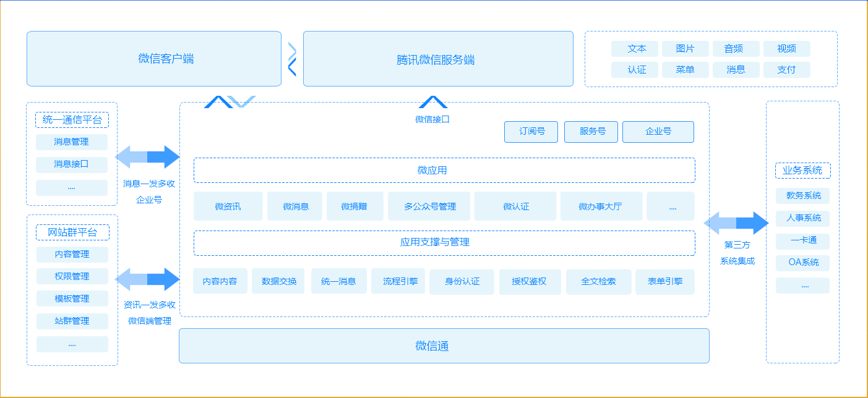This screenshot has width=868, height=398.
Task: Select the 订阅号 box
Action: click(x=531, y=132)
